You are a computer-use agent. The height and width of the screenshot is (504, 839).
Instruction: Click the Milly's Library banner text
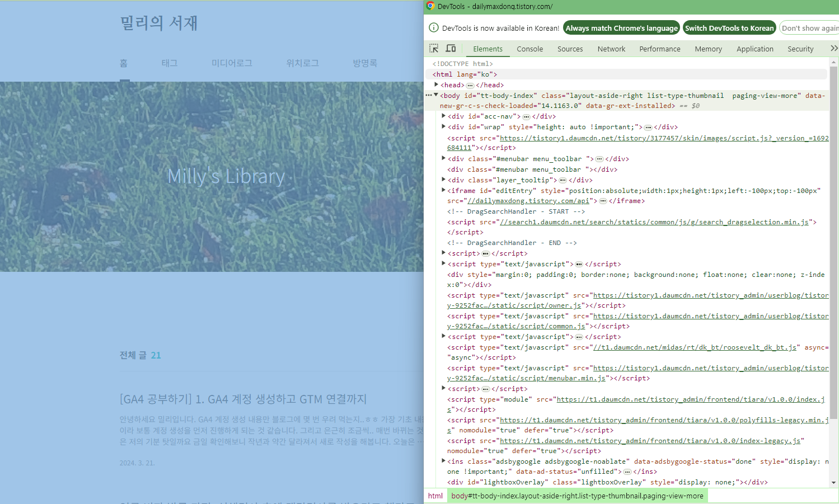(x=226, y=177)
